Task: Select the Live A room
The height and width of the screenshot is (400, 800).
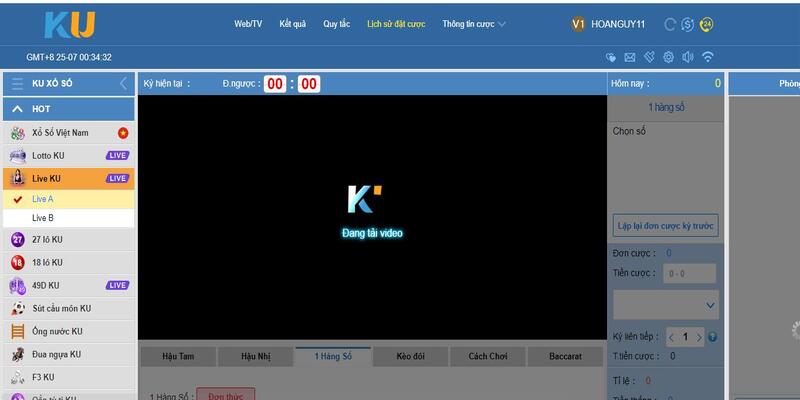Action: (x=69, y=199)
